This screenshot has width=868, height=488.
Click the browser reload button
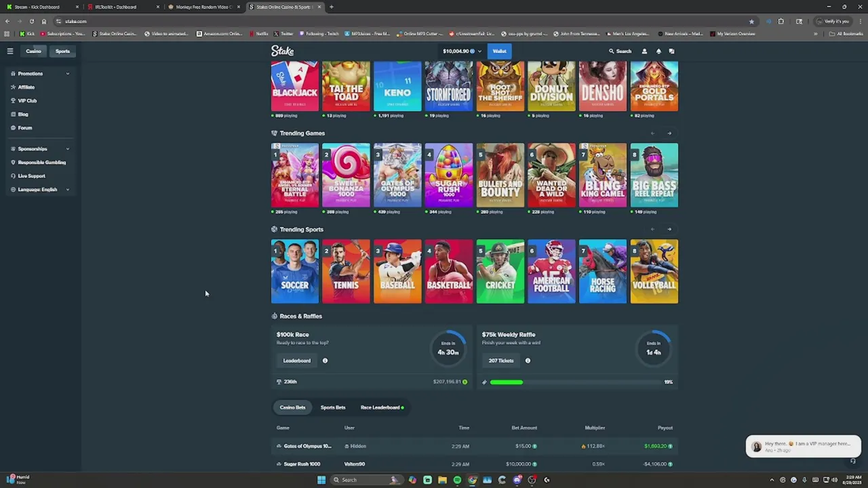coord(31,21)
